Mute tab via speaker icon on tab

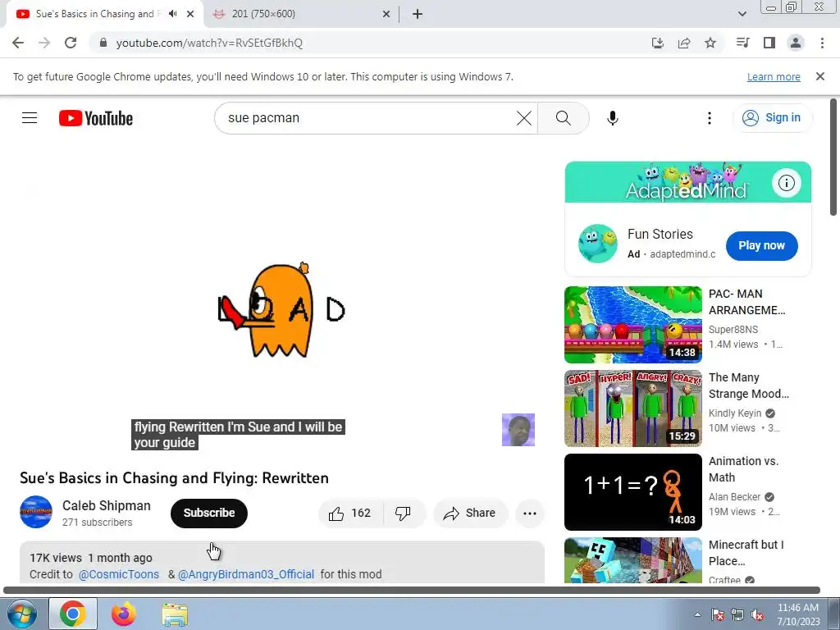click(x=172, y=14)
